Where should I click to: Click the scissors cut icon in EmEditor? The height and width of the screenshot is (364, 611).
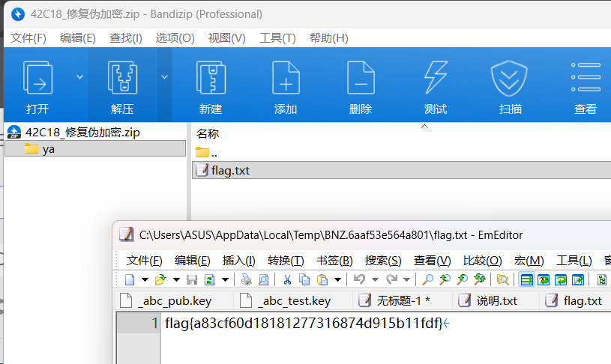(x=287, y=279)
